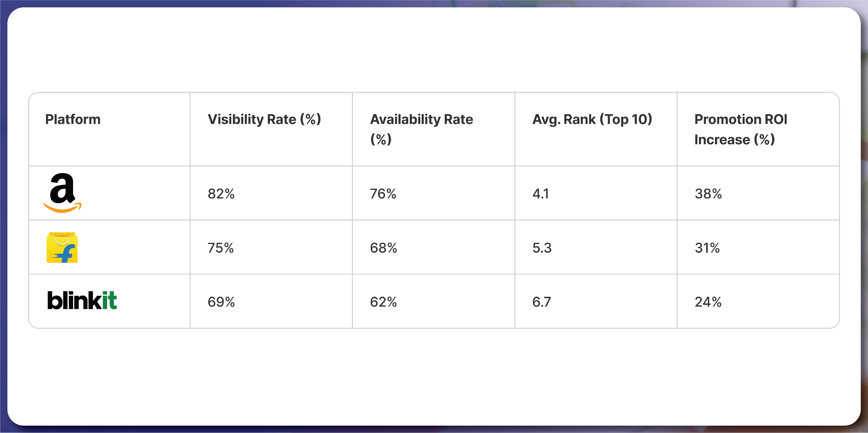This screenshot has height=433, width=868.
Task: Select Blinkit's 24% promotion ROI value
Action: pos(708,302)
